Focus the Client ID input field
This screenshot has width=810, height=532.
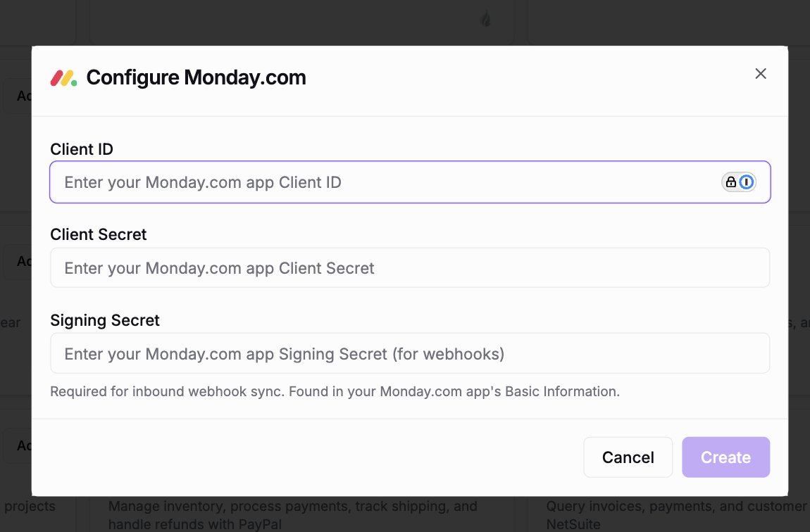(352, 182)
